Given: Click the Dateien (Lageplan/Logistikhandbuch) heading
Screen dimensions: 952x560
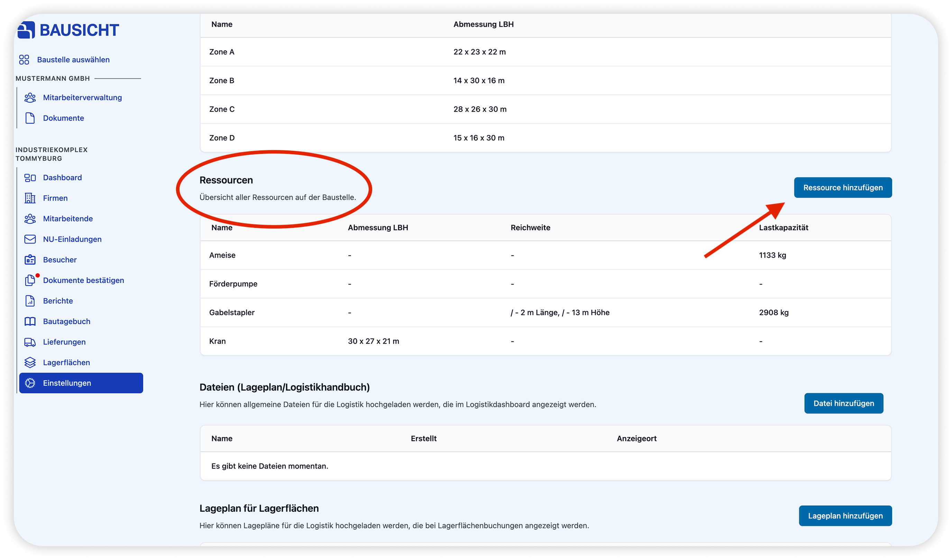Looking at the screenshot, I should pos(284,388).
